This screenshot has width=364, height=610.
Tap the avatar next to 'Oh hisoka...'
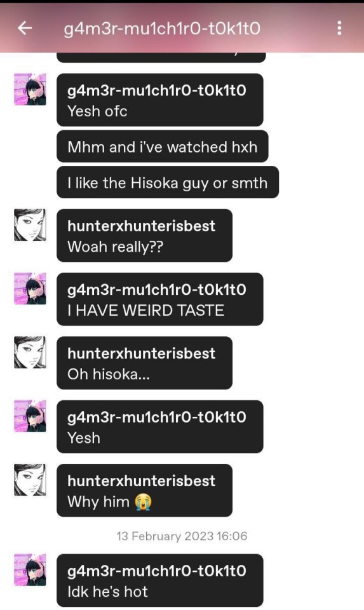click(x=30, y=353)
